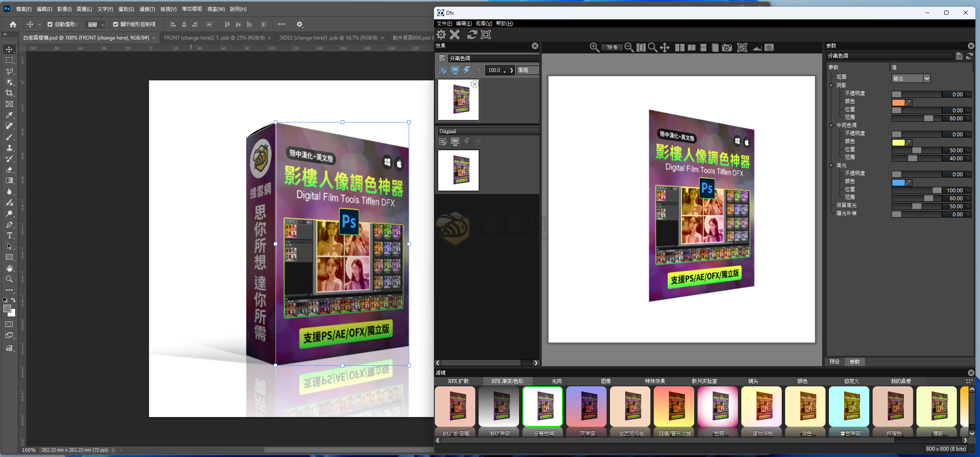
Task: Select the Crop tool in Photoshop toolbar
Action: pyautogui.click(x=9, y=93)
